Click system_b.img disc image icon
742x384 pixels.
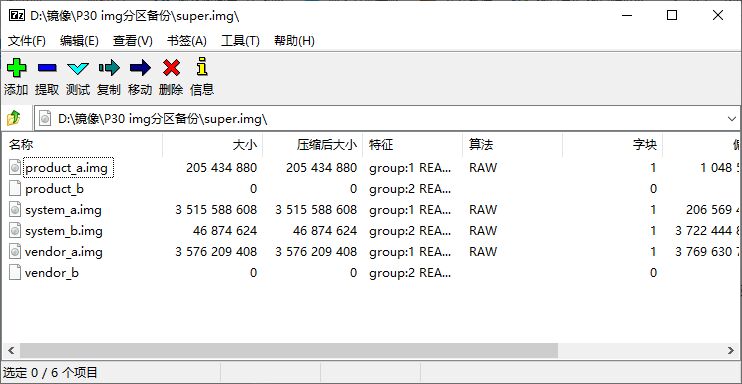[15, 231]
